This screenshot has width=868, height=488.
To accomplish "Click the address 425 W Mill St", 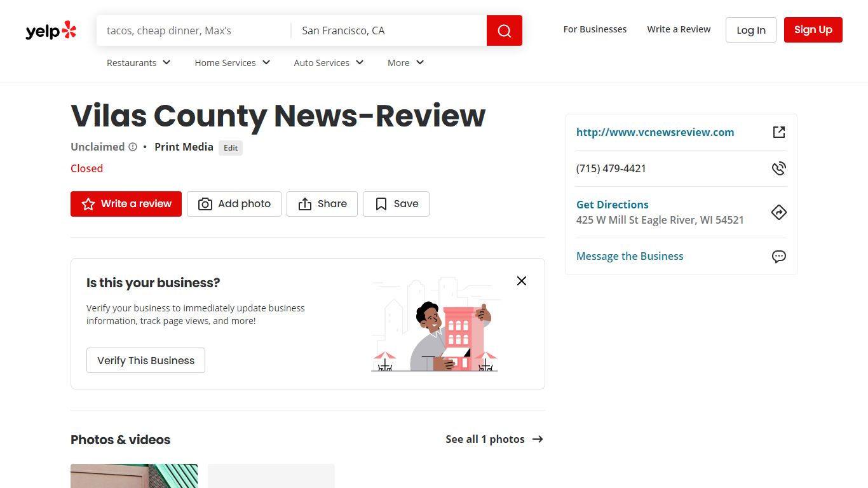I will pyautogui.click(x=660, y=220).
